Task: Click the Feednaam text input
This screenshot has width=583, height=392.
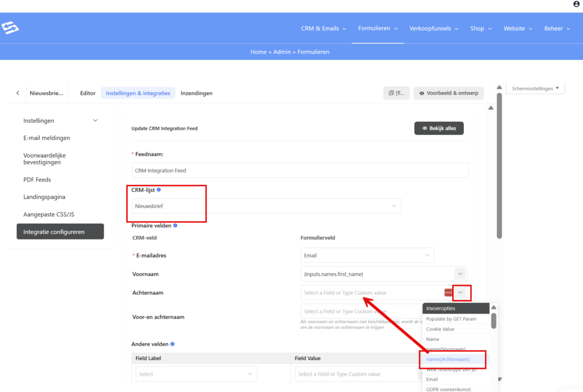Action: 299,170
